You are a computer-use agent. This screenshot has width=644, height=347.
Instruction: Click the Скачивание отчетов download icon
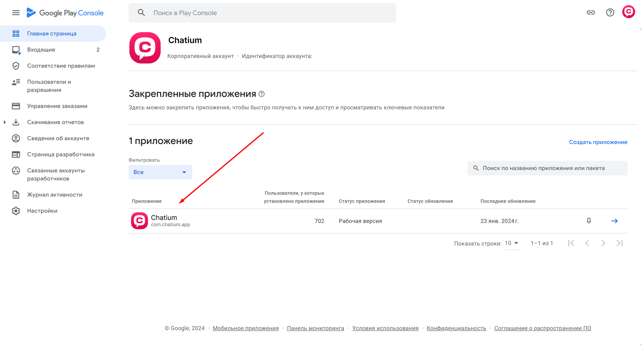16,122
